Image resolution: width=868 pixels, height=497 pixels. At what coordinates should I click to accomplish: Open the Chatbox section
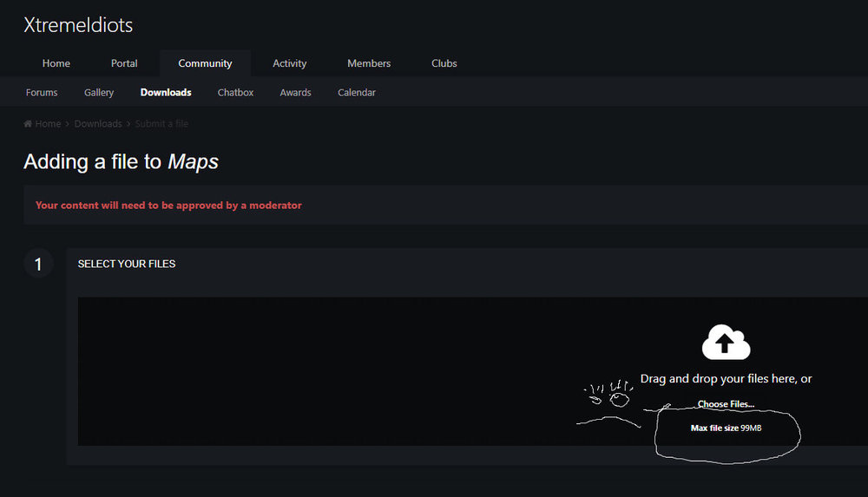pos(235,93)
